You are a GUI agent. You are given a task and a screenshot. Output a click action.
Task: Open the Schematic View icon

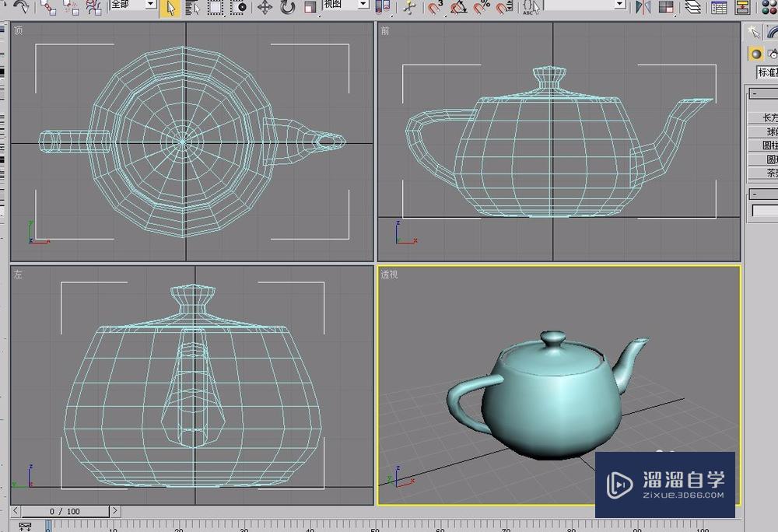[742, 7]
